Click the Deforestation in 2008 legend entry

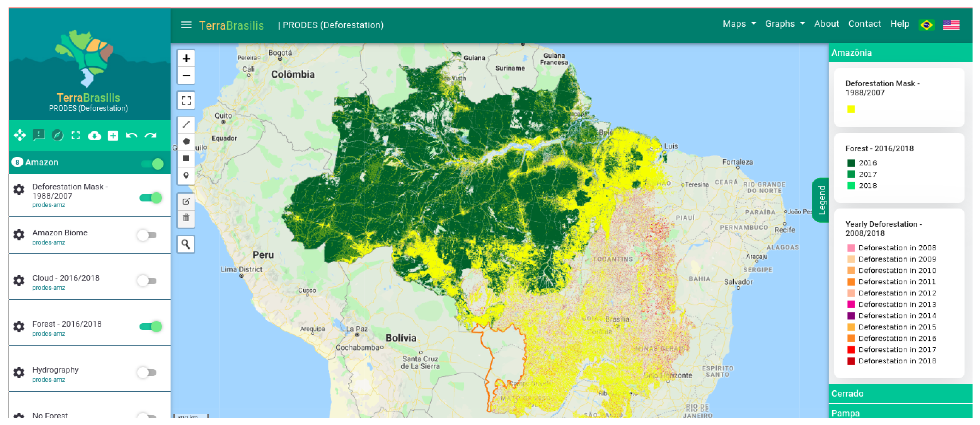click(892, 248)
